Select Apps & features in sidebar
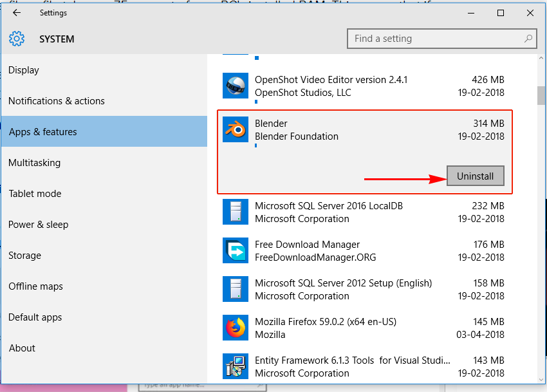This screenshot has height=392, width=547. point(104,131)
